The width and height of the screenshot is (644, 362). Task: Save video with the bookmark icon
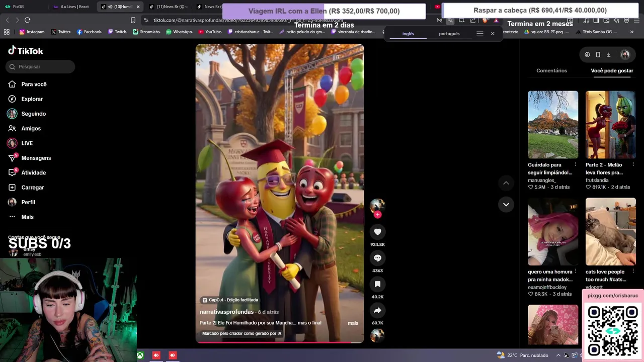(377, 284)
